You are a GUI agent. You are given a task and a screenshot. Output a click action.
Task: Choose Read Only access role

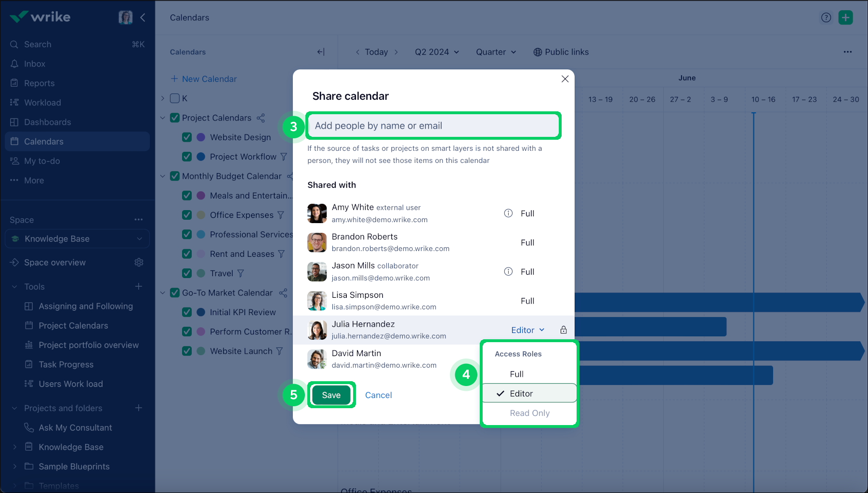[529, 413]
